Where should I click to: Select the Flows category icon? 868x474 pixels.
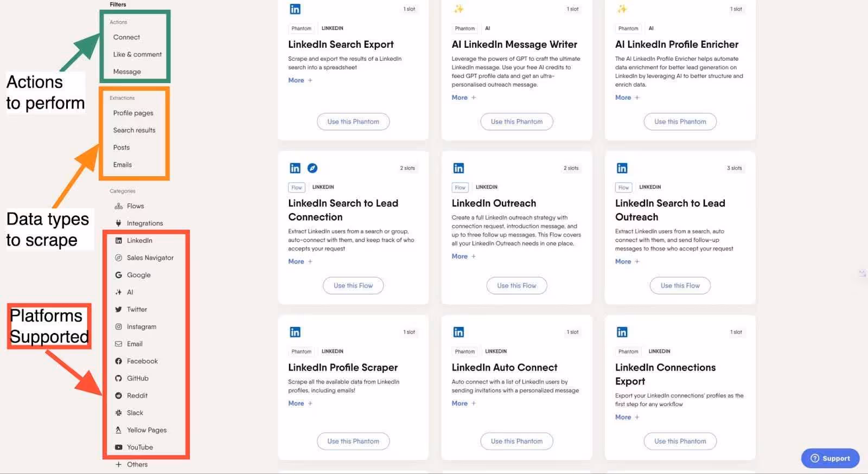[118, 206]
